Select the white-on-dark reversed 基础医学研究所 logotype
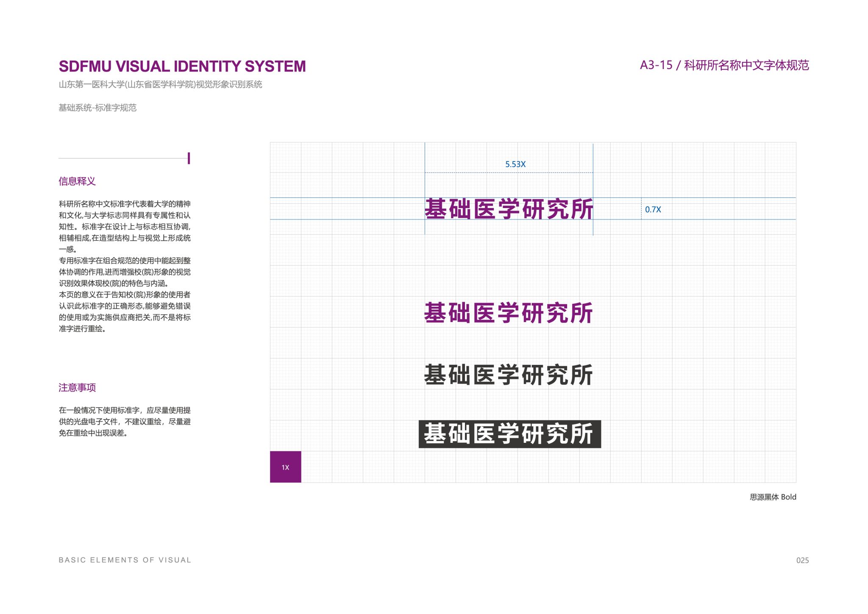Viewport: 868px width, 614px height. tap(509, 434)
